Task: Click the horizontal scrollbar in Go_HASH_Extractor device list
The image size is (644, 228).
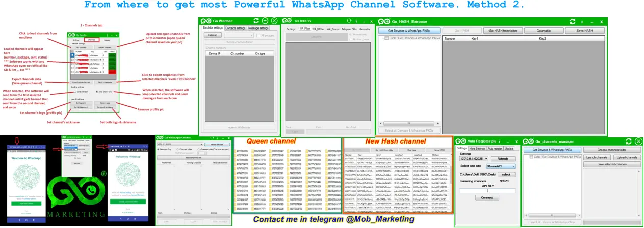Action: click(x=409, y=123)
